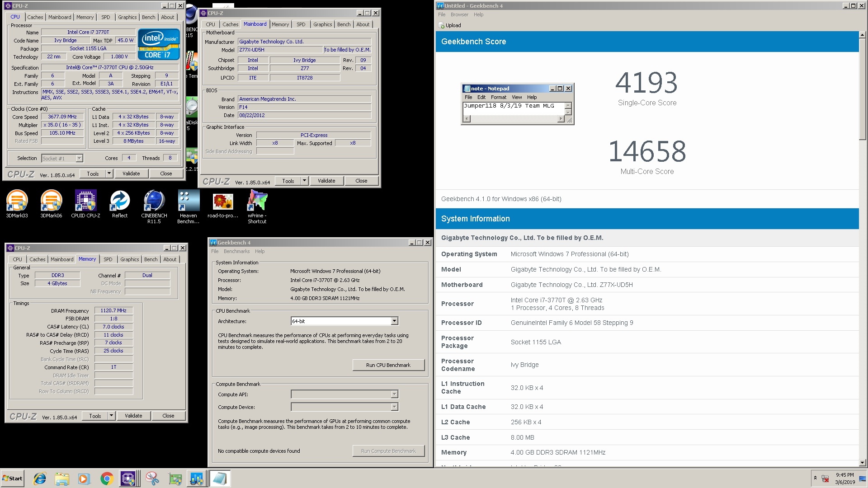
Task: Select Graphics tab in Memory CPU-Z window
Action: [130, 259]
